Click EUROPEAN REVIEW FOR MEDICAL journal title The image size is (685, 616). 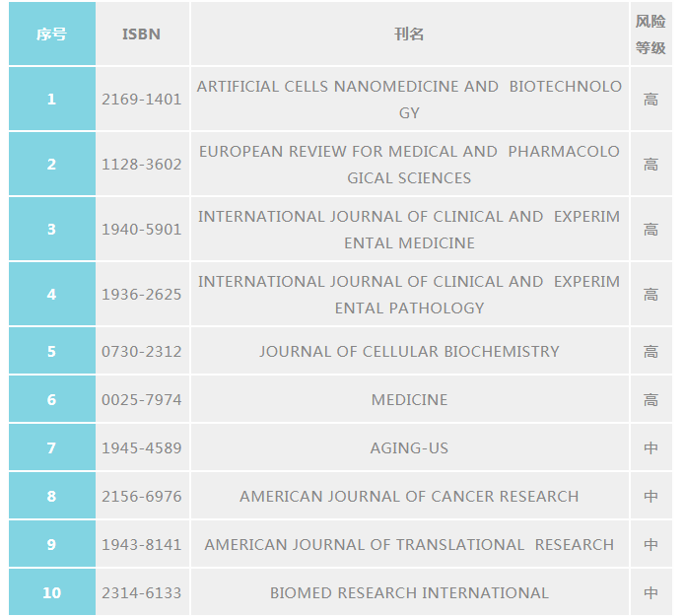point(409,165)
